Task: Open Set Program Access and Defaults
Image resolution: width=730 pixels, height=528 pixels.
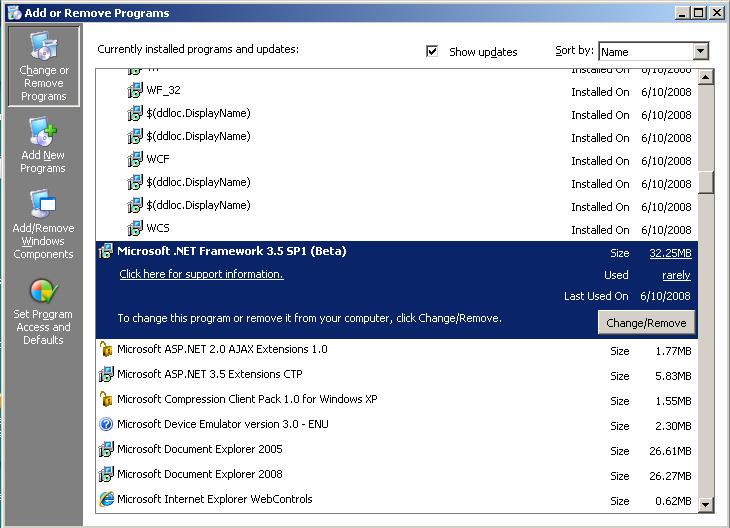Action: pos(43,311)
